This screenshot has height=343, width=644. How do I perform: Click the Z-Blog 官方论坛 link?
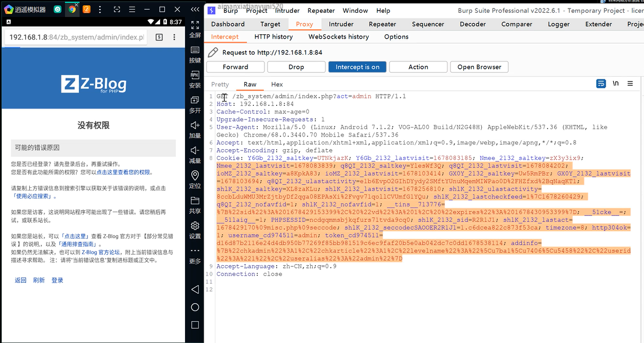(101, 252)
